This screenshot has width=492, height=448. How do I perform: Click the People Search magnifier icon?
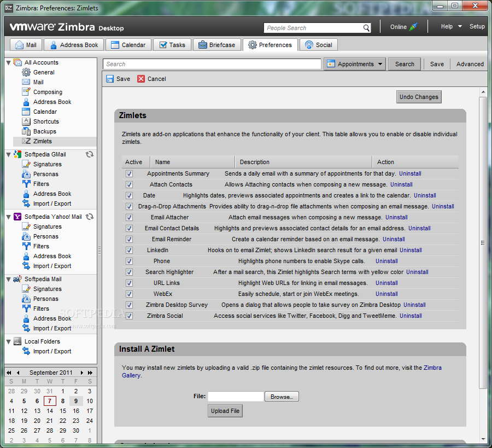coord(366,28)
